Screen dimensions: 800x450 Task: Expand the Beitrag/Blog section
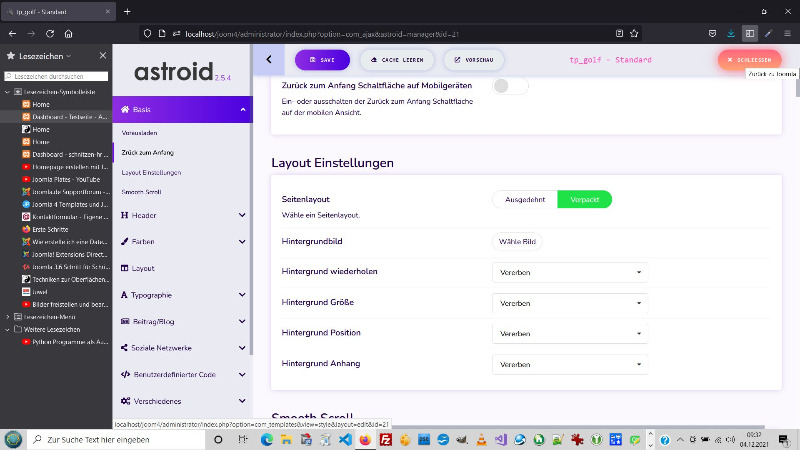(183, 321)
